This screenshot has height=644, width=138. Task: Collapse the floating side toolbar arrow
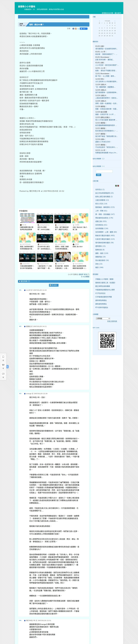tap(8, 367)
